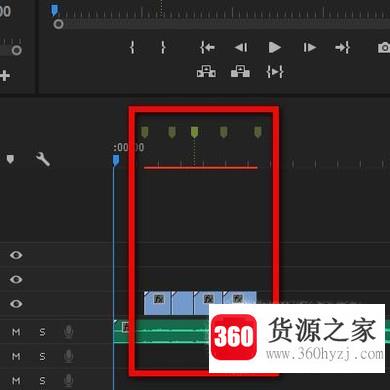
Task: Open the button editor plus icon
Action: click(5, 76)
